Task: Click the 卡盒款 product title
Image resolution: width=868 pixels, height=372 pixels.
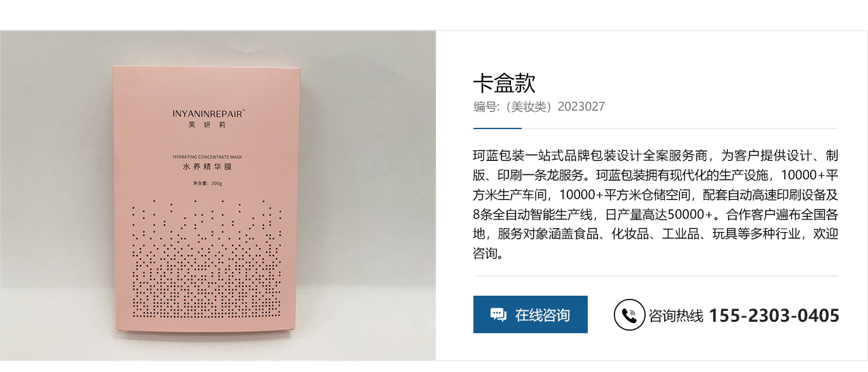Action: [x=505, y=83]
